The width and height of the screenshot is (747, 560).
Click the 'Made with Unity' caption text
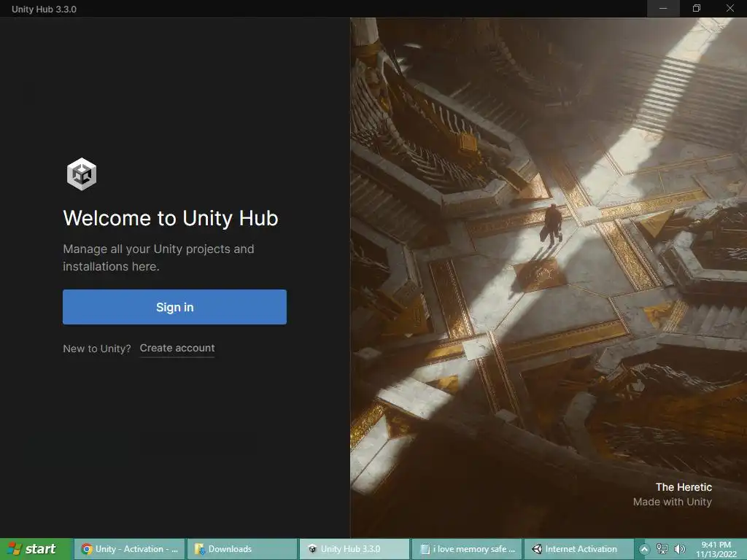672,502
